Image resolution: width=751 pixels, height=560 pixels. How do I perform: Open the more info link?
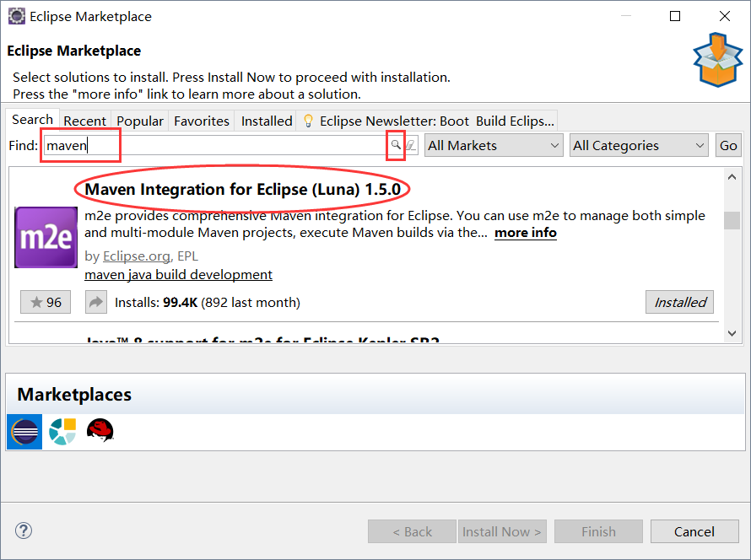[526, 233]
